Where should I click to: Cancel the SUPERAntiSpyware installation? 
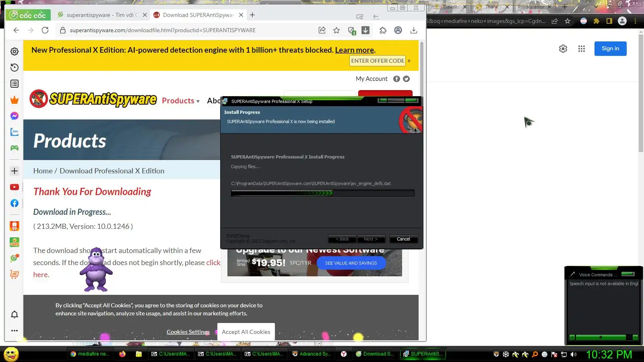point(403,239)
